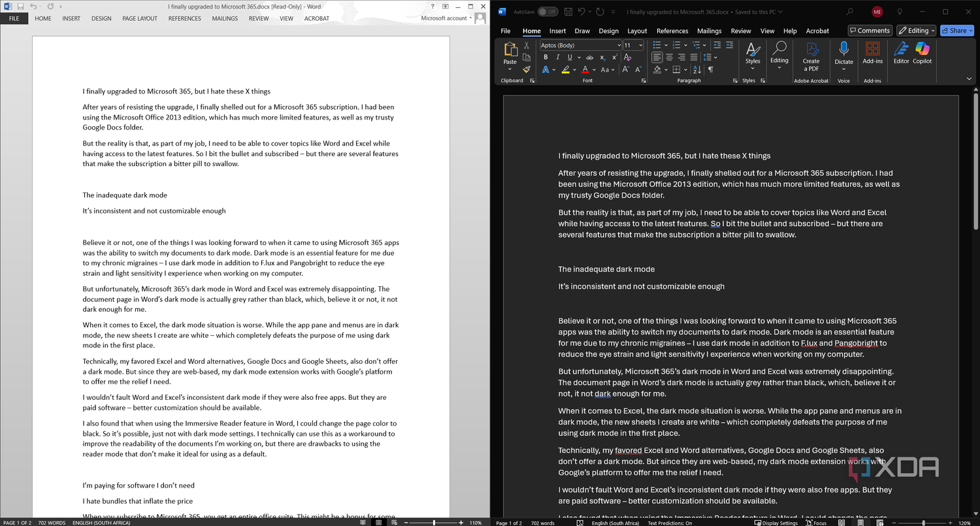Click the Subscript icon in Word 365

(x=602, y=58)
